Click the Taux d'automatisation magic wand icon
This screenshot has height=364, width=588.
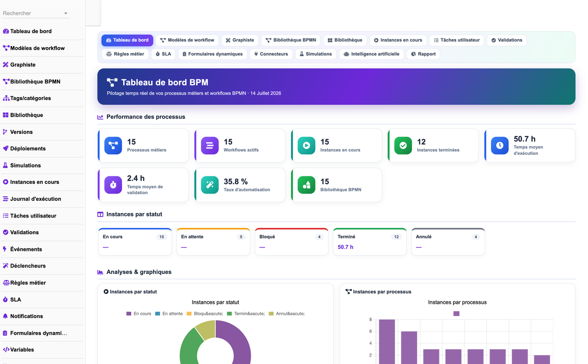point(210,185)
